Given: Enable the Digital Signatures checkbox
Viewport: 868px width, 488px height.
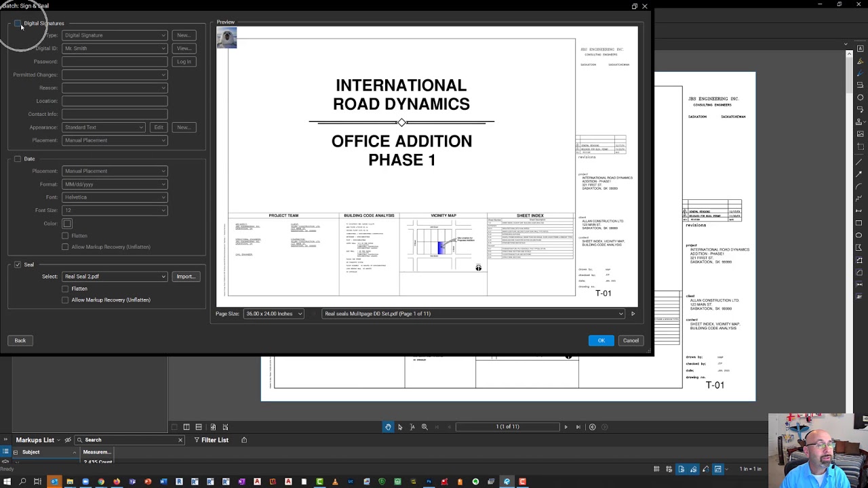Looking at the screenshot, I should point(18,23).
